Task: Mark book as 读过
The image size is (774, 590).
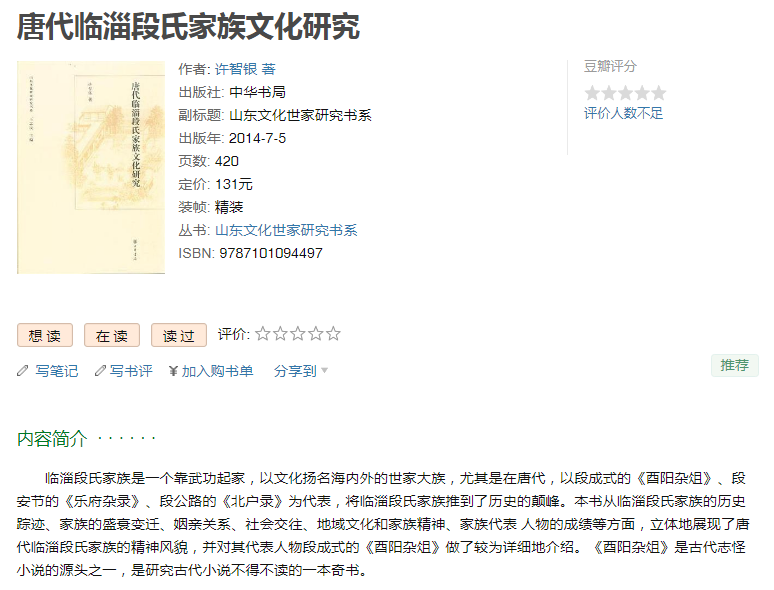Action: (x=179, y=336)
